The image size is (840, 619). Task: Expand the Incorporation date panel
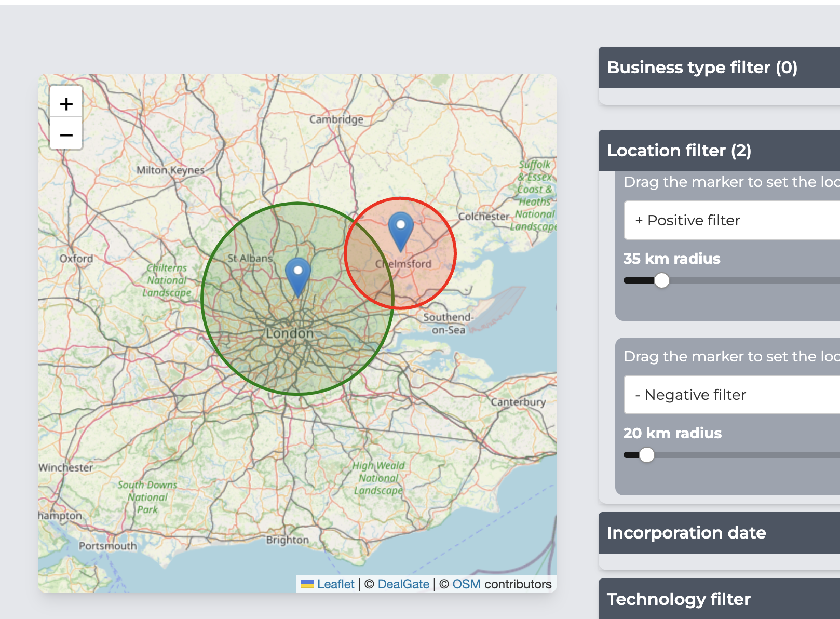coord(719,533)
